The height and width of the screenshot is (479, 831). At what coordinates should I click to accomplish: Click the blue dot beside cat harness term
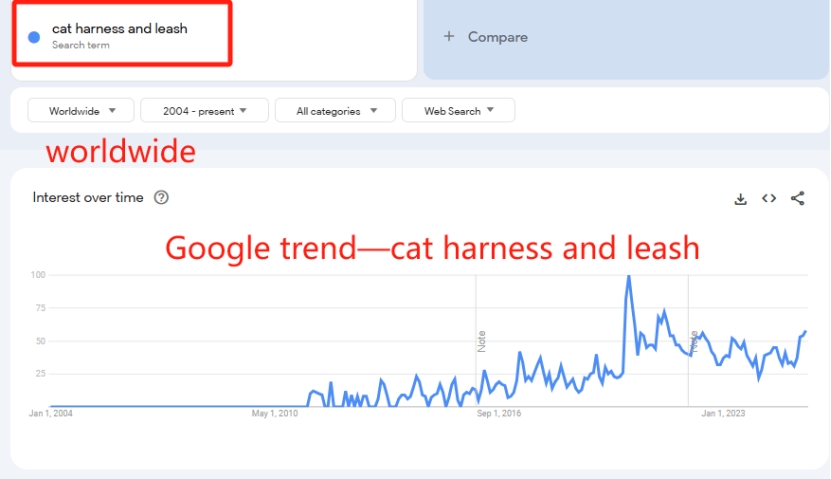[x=34, y=37]
